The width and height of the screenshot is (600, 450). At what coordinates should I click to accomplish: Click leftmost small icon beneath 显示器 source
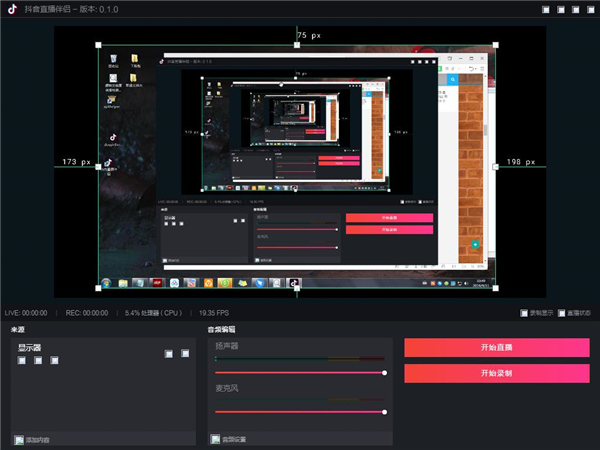coord(22,360)
